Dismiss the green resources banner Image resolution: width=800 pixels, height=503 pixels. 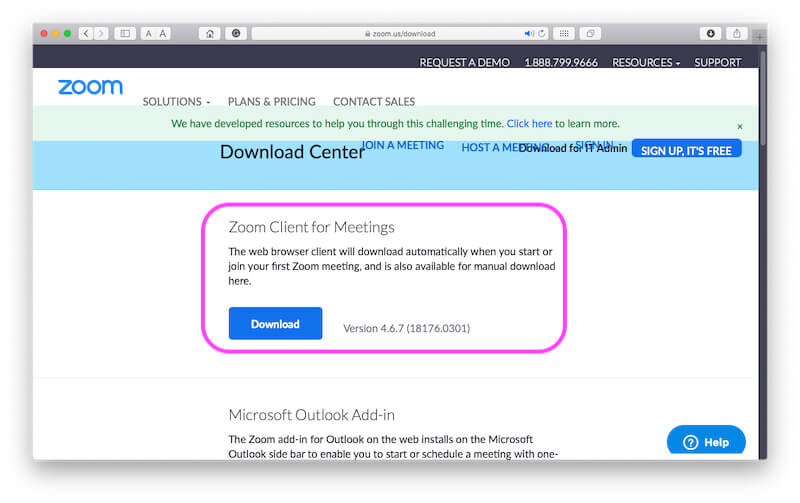tap(740, 126)
